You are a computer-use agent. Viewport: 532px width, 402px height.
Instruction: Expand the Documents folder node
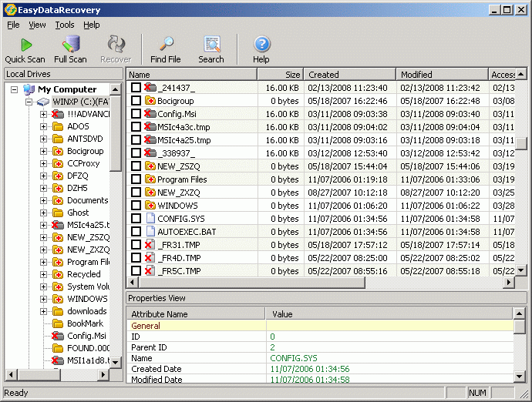[44, 200]
